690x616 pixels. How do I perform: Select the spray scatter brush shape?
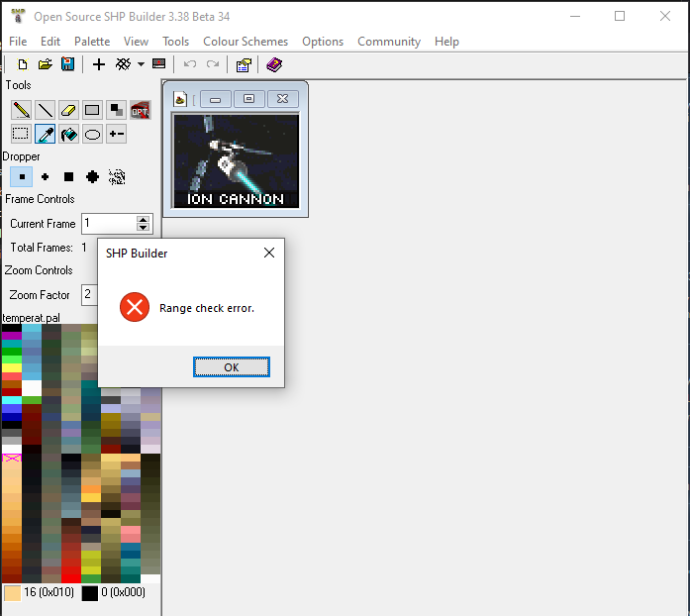coord(116,177)
